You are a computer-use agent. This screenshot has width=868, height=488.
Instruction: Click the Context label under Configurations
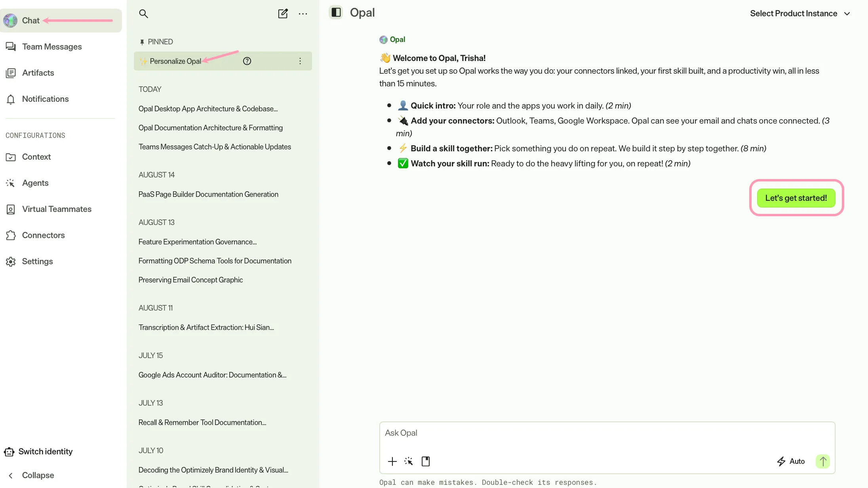(36, 157)
